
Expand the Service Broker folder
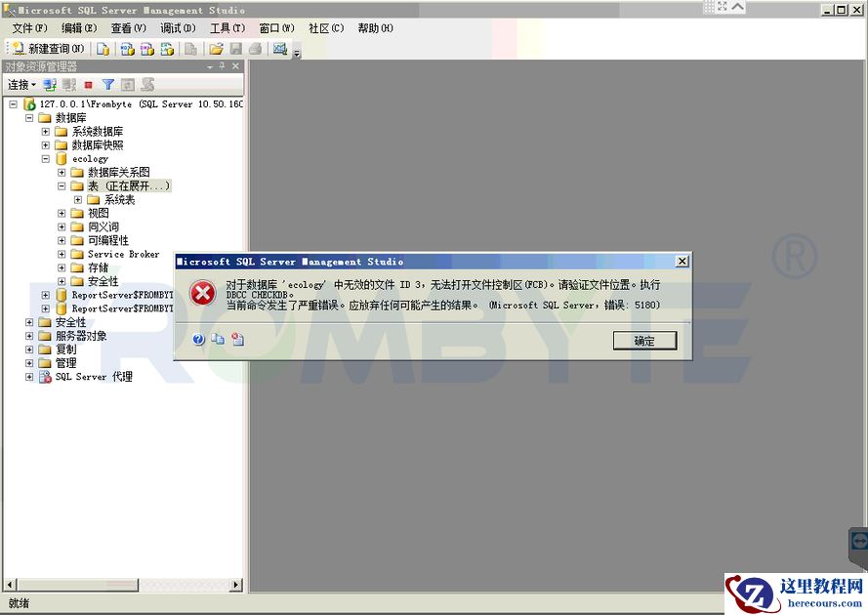tap(62, 254)
